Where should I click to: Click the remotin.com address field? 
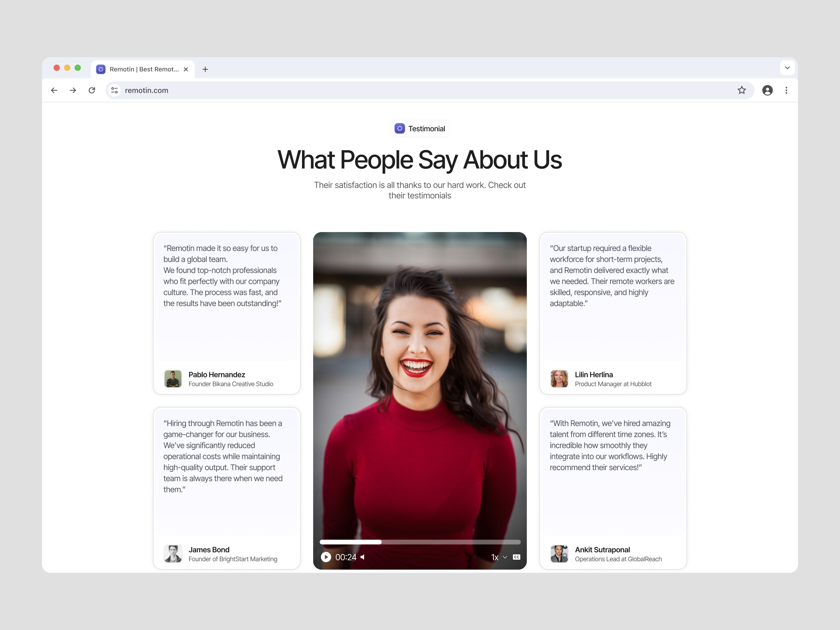click(429, 90)
